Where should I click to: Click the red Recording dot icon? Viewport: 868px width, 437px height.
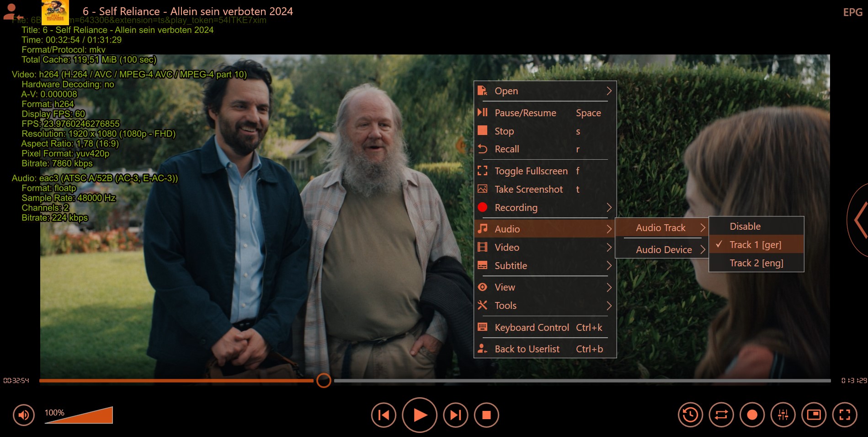click(x=482, y=207)
